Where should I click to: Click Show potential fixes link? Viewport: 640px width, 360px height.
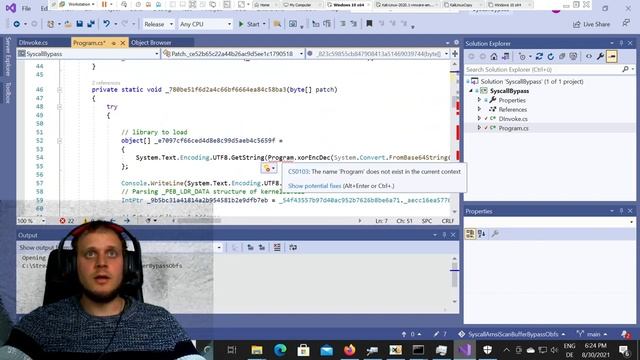pyautogui.click(x=314, y=186)
